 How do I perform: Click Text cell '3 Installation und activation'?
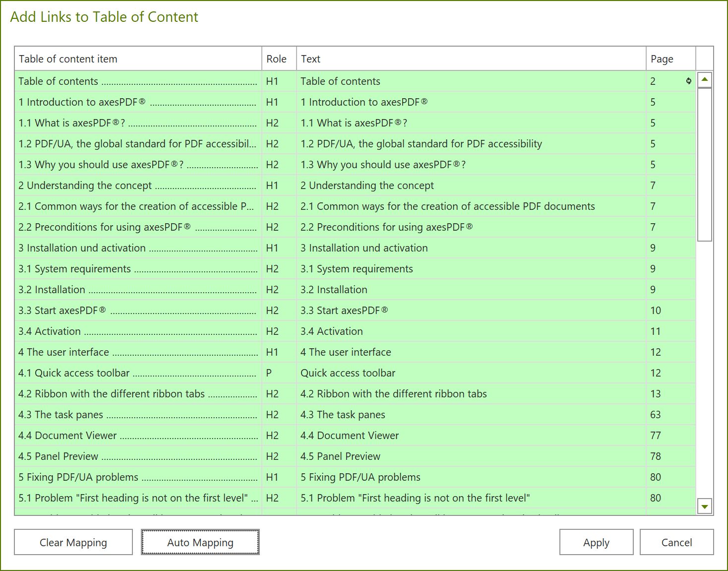[x=472, y=248]
